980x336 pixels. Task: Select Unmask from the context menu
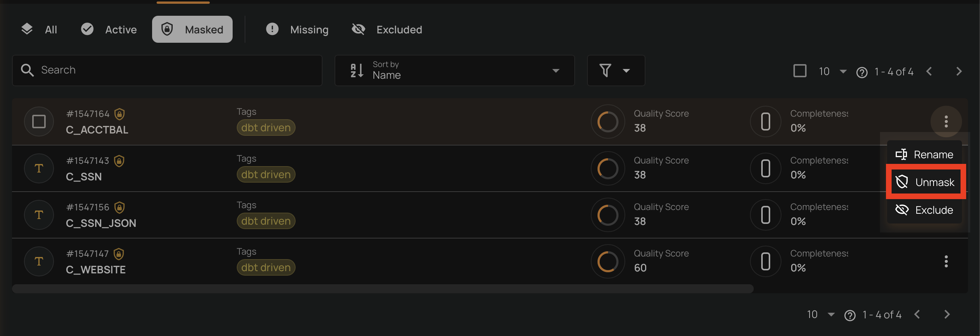coord(925,182)
